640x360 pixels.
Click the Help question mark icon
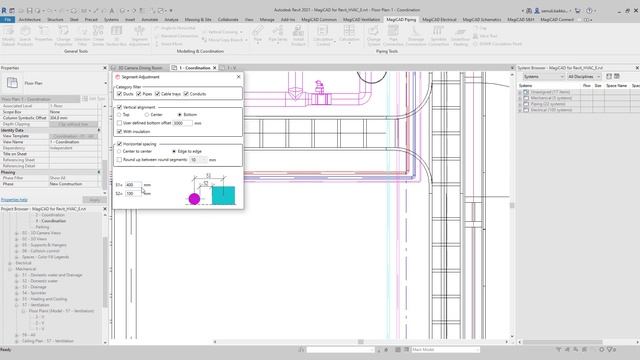(x=589, y=11)
